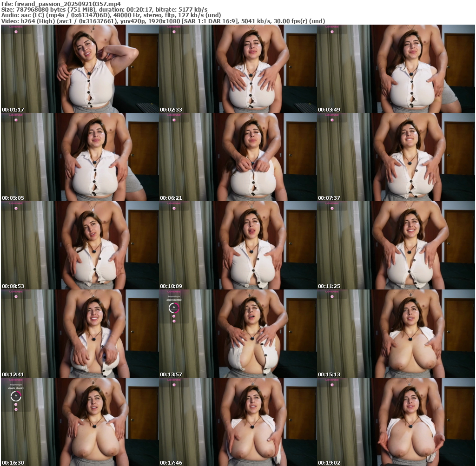Click the circular timer widget in the 00:13:57 frame

174,308
